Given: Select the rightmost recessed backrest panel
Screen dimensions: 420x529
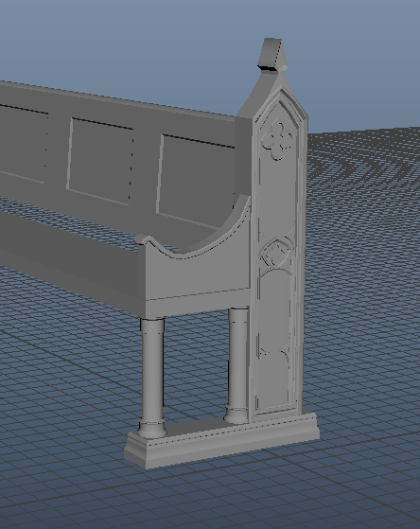Looking at the screenshot, I should [x=196, y=179].
